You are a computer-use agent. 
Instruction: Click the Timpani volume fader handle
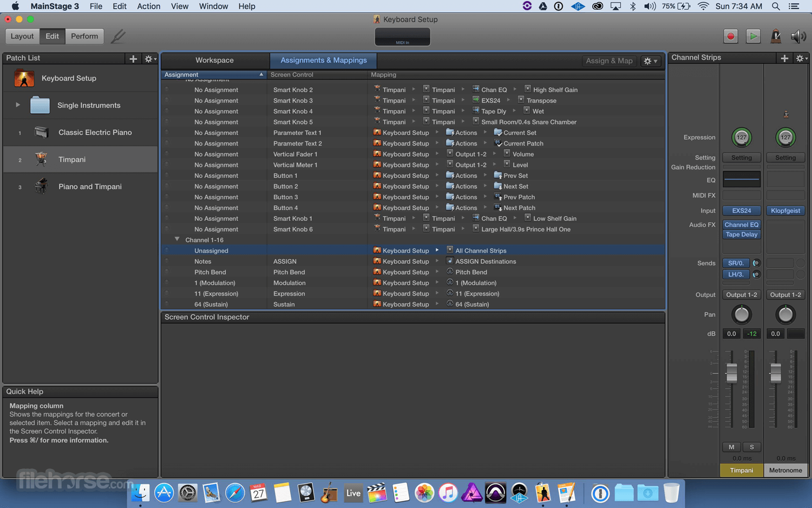point(731,373)
